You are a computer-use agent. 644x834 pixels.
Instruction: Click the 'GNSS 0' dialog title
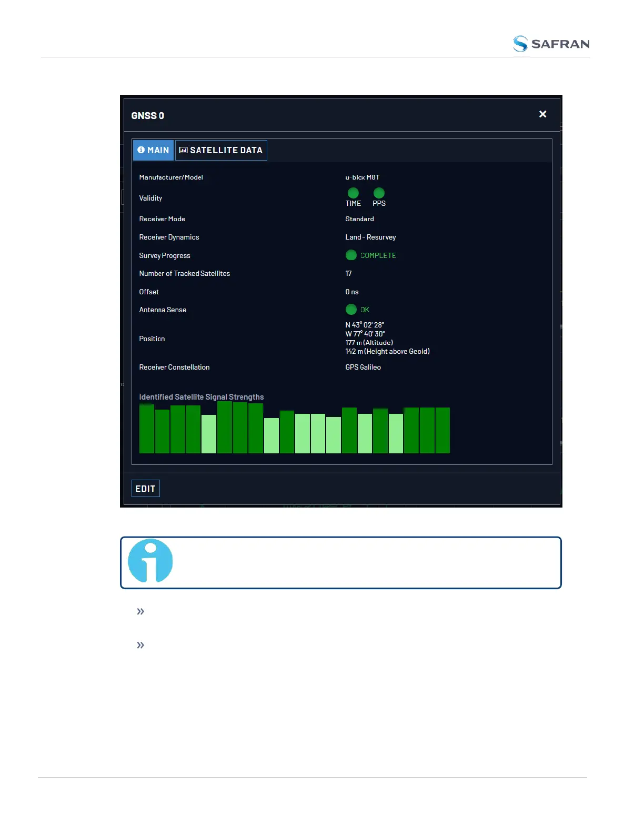(x=148, y=116)
